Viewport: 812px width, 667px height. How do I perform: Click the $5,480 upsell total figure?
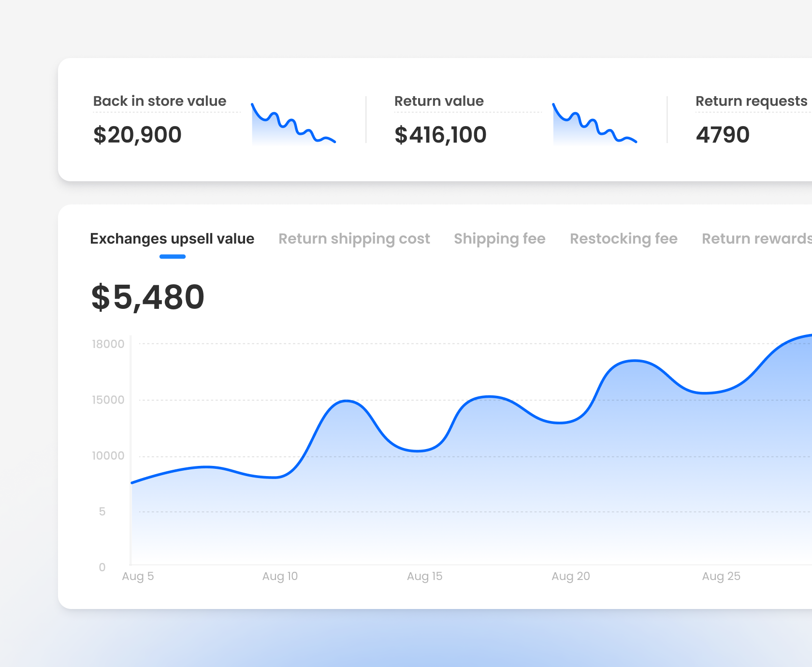coord(147,297)
